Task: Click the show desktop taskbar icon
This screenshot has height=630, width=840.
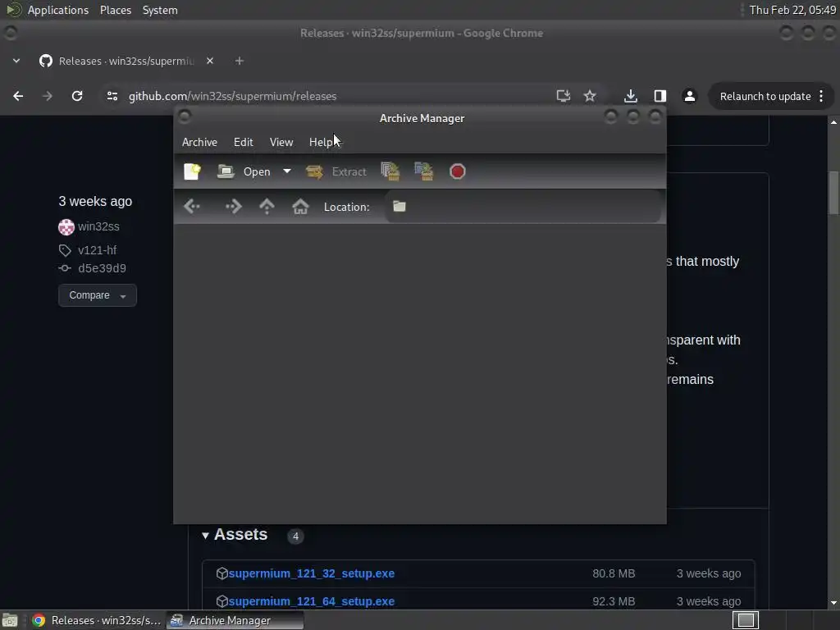Action: click(10, 620)
